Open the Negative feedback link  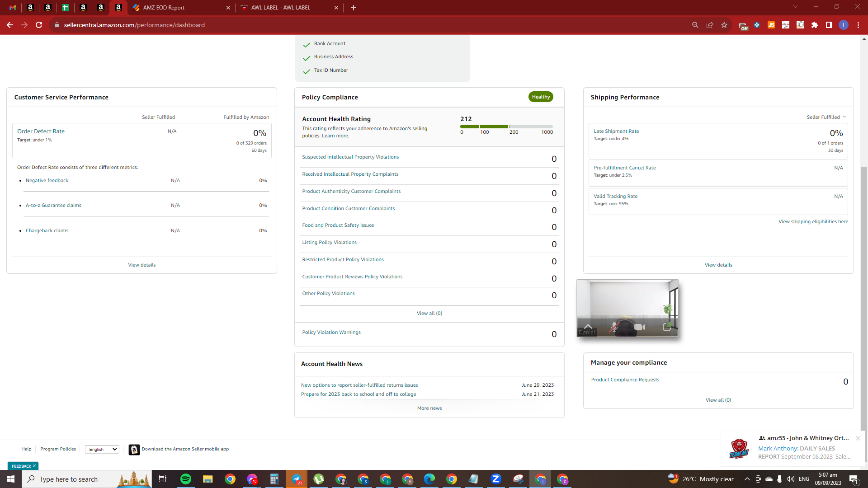coord(47,180)
